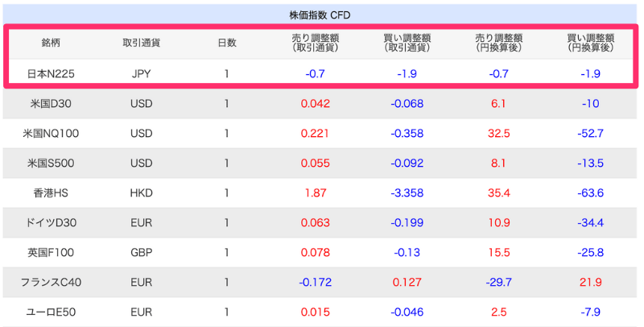
Task: Click the 取引通貨 column header
Action: pos(141,43)
